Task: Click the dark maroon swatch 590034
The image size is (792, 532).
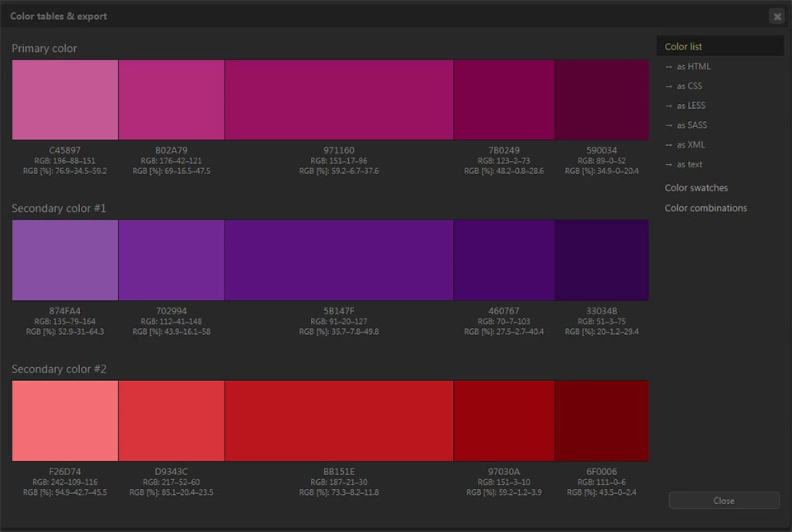Action: [601, 100]
